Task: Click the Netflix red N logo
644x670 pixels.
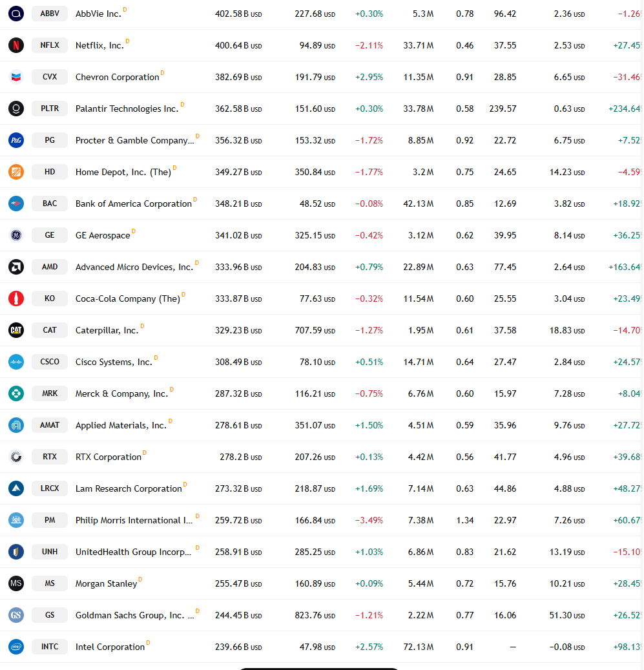Action: click(16, 45)
